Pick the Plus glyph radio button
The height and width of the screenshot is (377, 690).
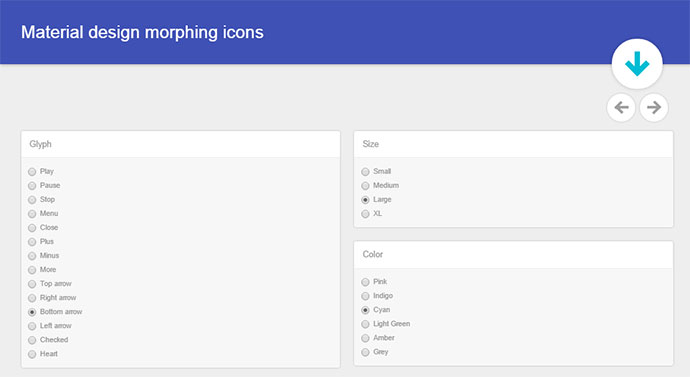(x=32, y=242)
